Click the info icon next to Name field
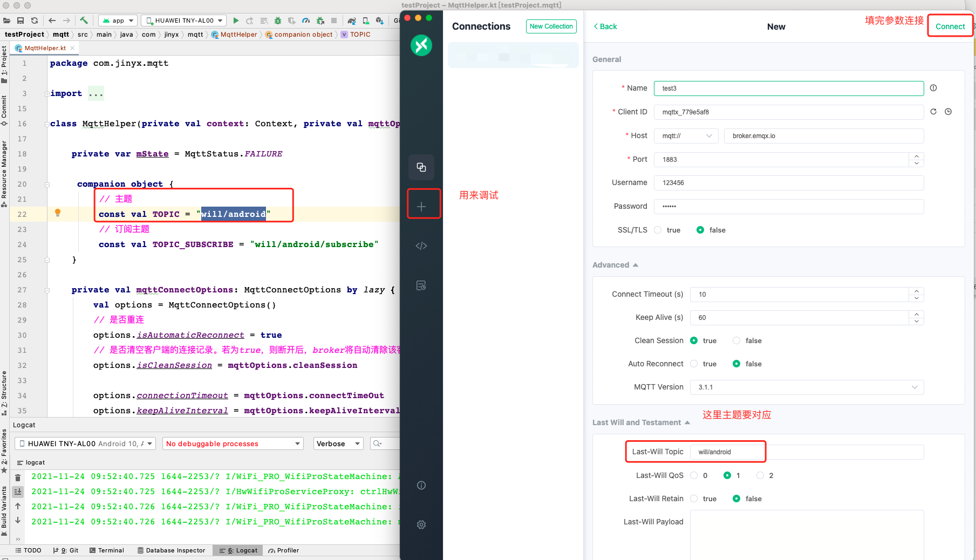976x560 pixels. [x=933, y=88]
